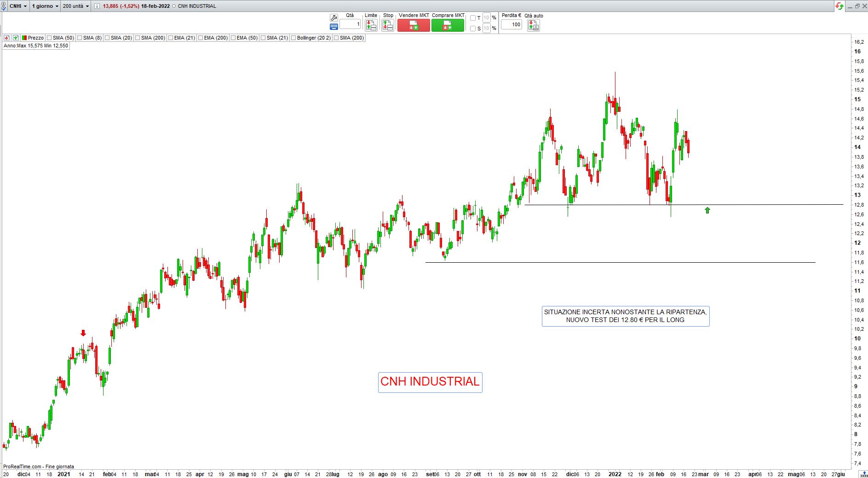Click the Qtà auto icon

(533, 25)
